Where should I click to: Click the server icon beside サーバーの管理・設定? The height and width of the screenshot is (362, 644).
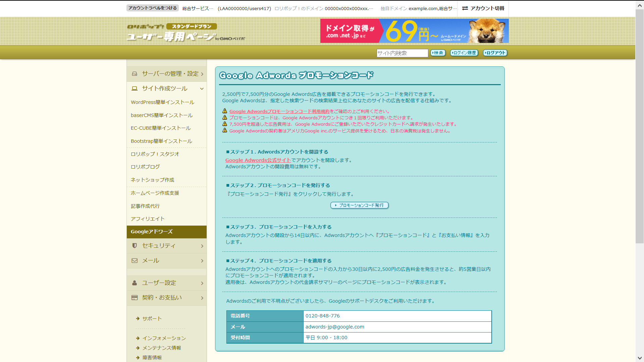point(135,74)
